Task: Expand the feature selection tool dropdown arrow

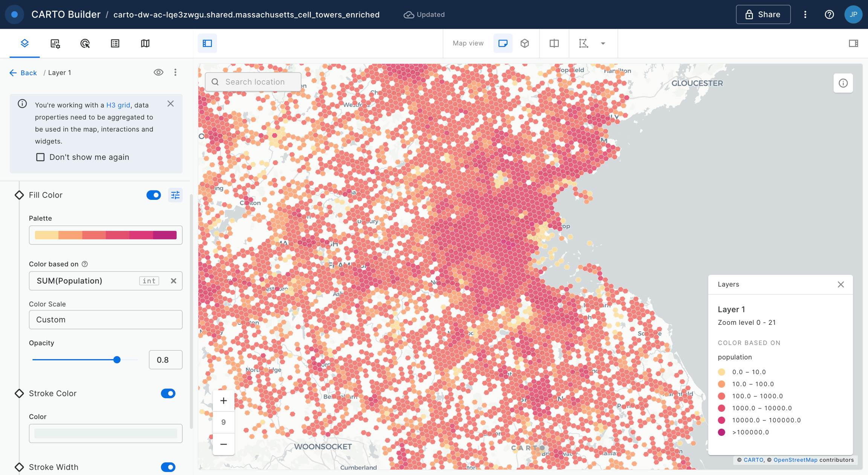Action: coord(603,43)
